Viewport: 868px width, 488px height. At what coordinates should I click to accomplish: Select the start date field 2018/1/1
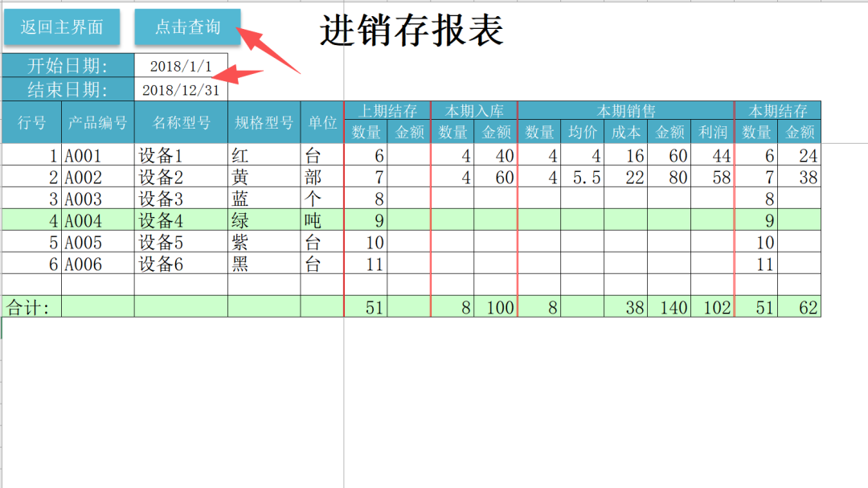(x=181, y=66)
